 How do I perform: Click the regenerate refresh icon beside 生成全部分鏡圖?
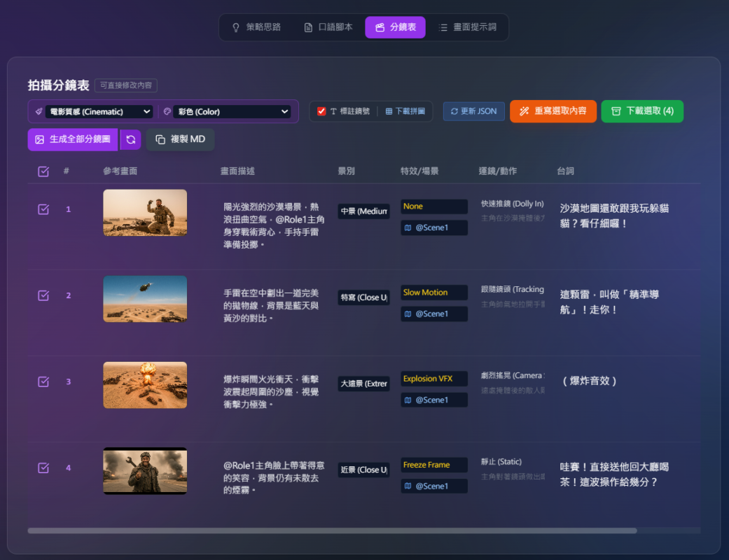pyautogui.click(x=130, y=139)
